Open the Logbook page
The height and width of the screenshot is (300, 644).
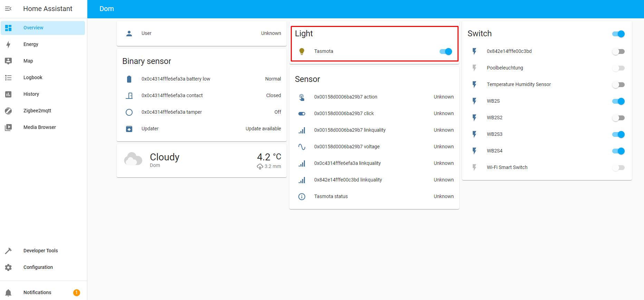43,77
